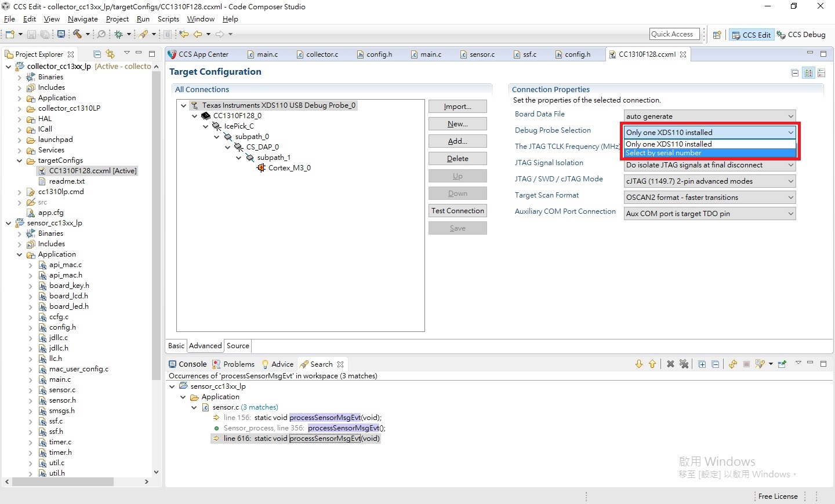Click the New... button
This screenshot has height=504, width=835.
point(458,124)
